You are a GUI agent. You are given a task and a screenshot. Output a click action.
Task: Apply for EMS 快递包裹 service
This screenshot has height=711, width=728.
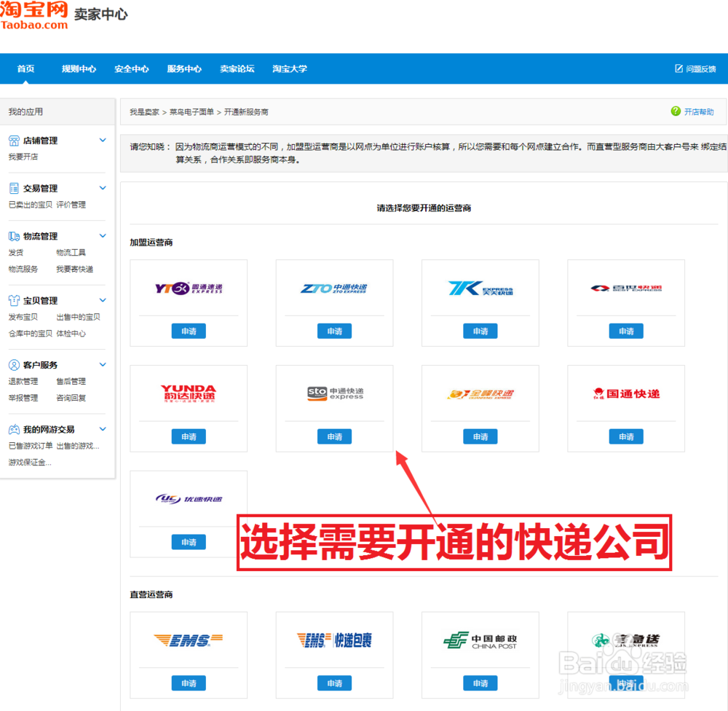point(334,683)
